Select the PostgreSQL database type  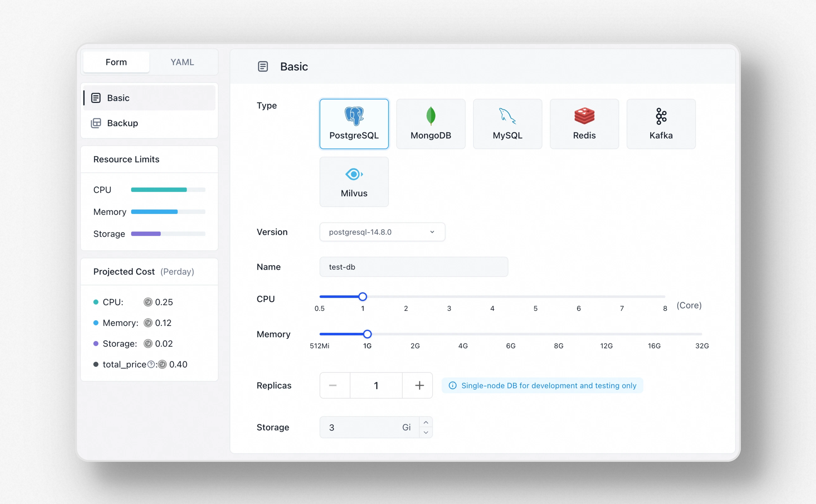(x=354, y=124)
